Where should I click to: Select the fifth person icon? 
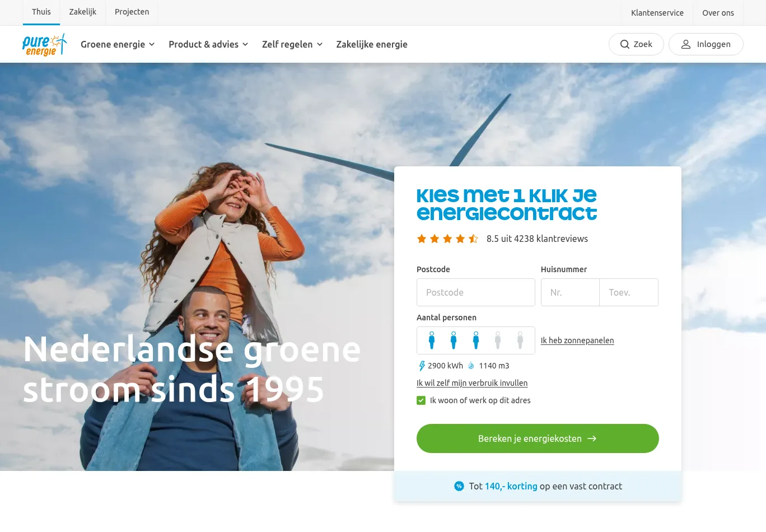click(x=520, y=340)
